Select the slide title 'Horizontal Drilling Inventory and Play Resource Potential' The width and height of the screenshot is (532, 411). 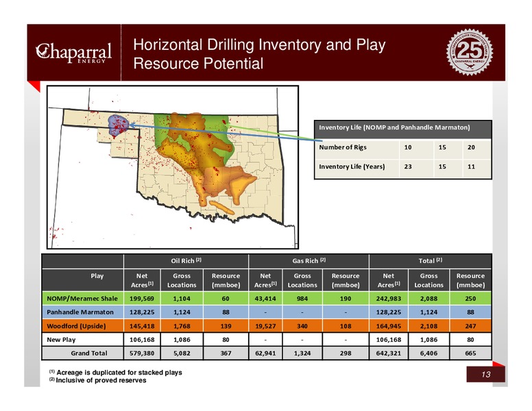coord(259,54)
